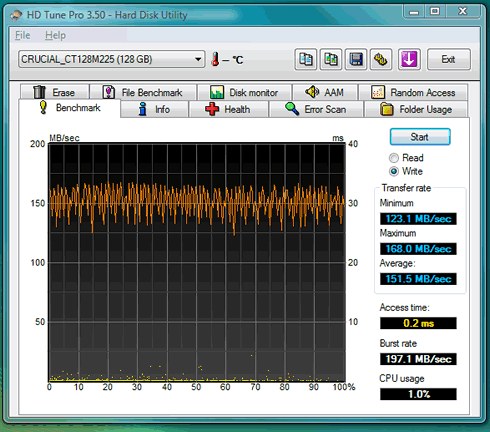Select the Read radio button
The width and height of the screenshot is (490, 432).
click(x=394, y=158)
